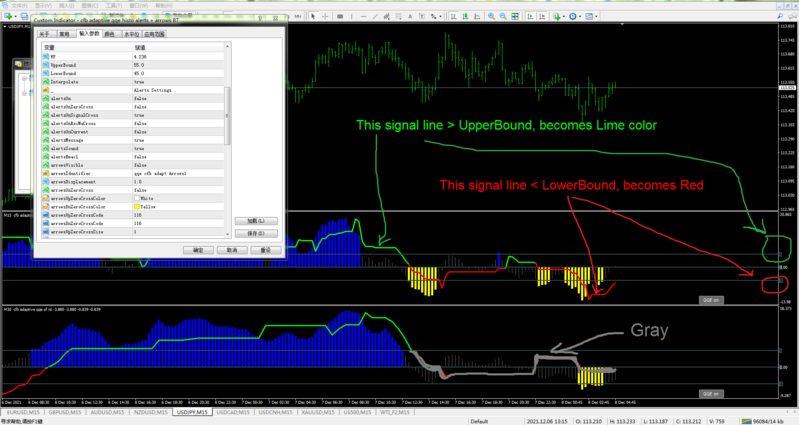Switch to the 关于 tab in dialog
This screenshot has height=425, width=799.
(x=45, y=34)
